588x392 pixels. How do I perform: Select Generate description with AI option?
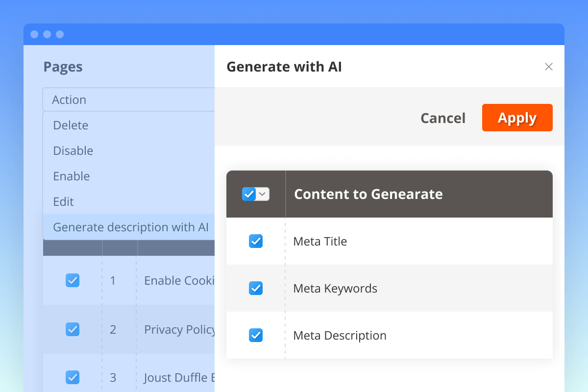pyautogui.click(x=130, y=227)
